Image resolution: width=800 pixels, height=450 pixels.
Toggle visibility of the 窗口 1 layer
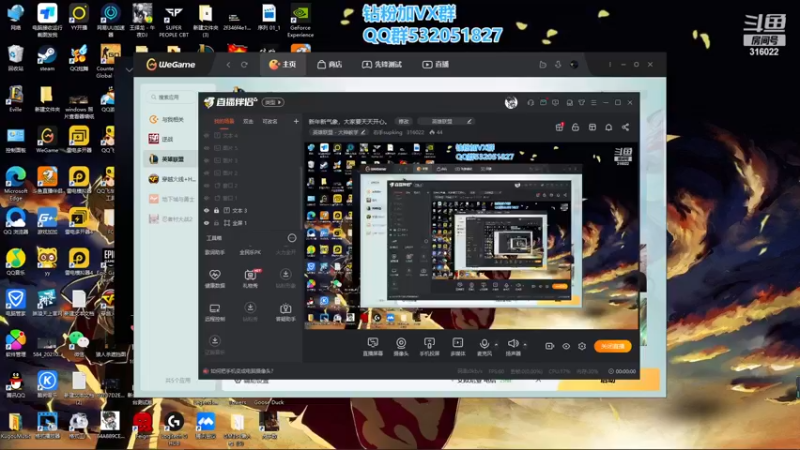tap(207, 198)
